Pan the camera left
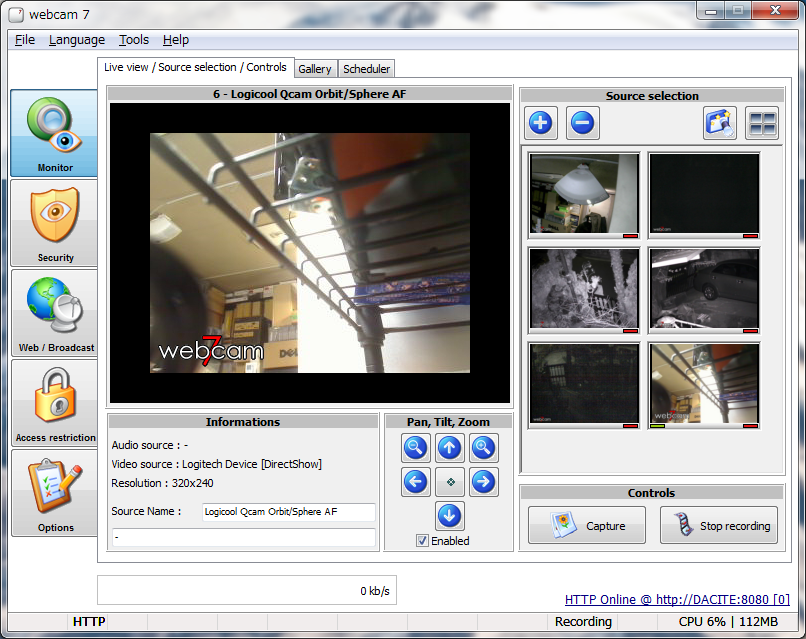This screenshot has width=806, height=639. coord(416,482)
